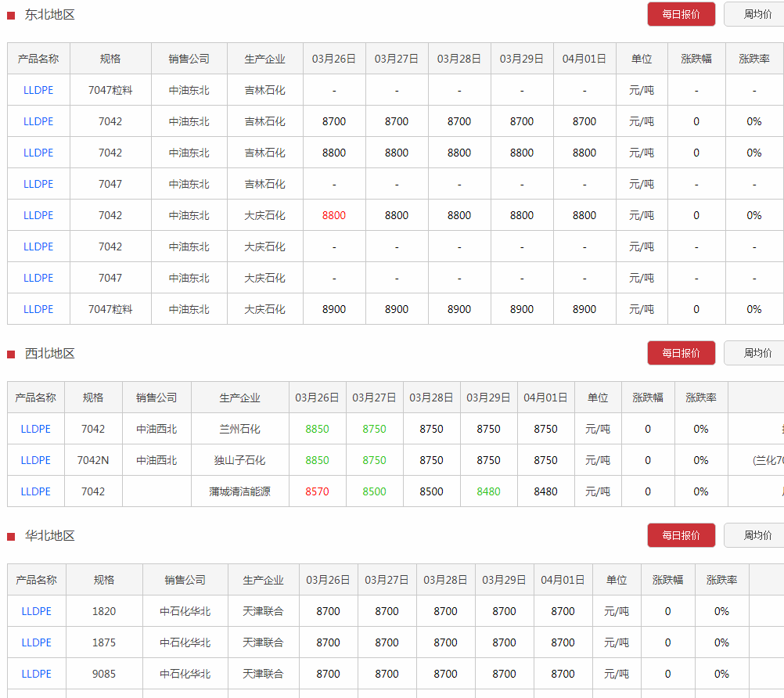Open LLDPE link for 天津联合 spec 1875
Image resolution: width=784 pixels, height=698 pixels.
click(x=37, y=642)
